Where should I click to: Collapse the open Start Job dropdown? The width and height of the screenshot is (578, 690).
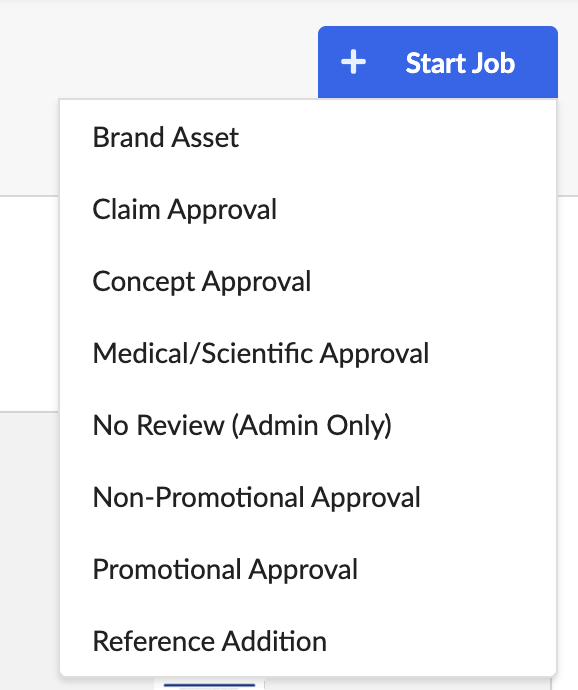point(438,62)
